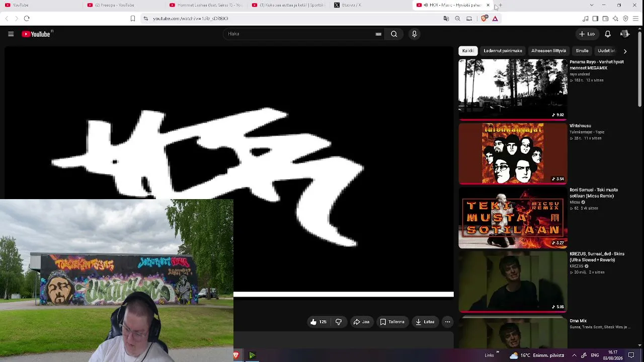Open the Panama Rayo MEGAMIX thumbnail
Viewport: 644px width, 362px height.
coord(513,89)
